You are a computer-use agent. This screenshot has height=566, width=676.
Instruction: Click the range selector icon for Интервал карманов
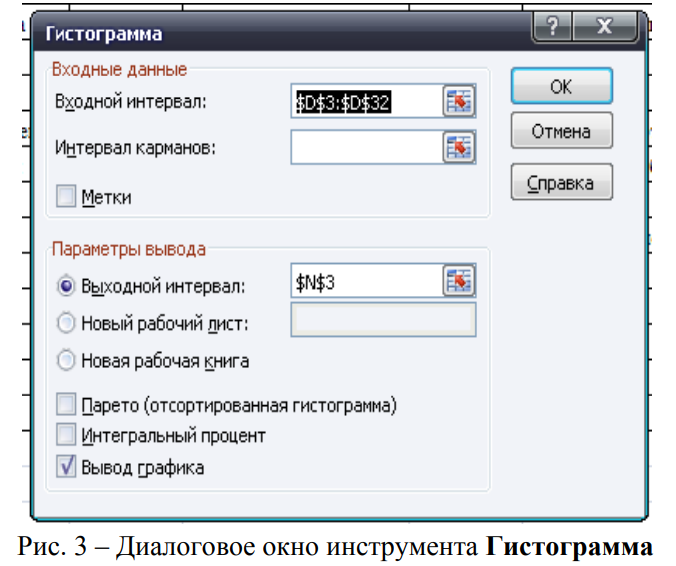[x=458, y=147]
